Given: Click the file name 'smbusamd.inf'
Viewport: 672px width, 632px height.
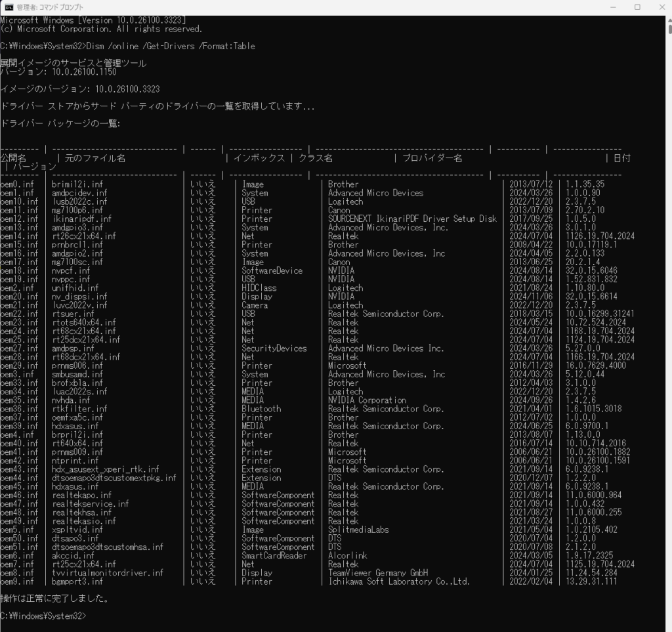Looking at the screenshot, I should point(77,375).
